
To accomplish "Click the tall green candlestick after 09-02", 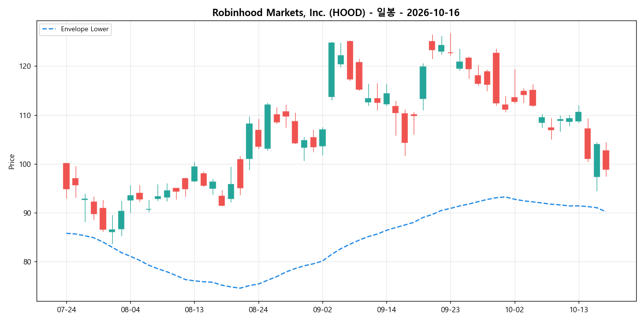I will [332, 70].
